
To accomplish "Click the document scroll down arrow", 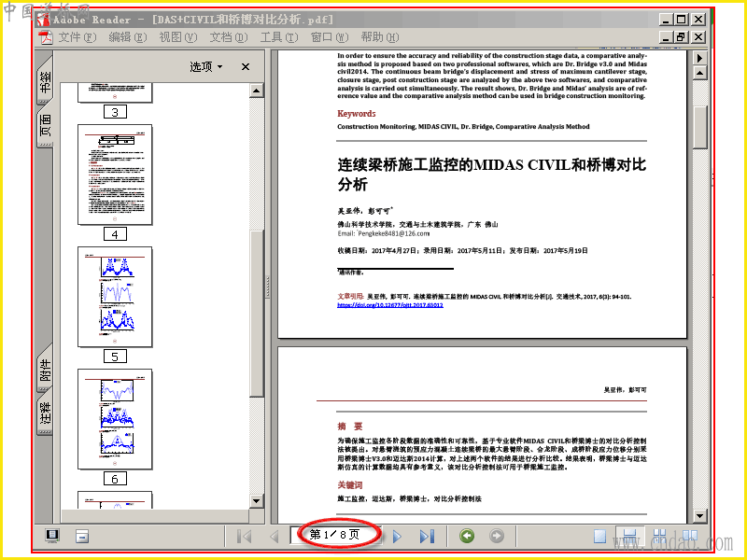I will click(699, 515).
